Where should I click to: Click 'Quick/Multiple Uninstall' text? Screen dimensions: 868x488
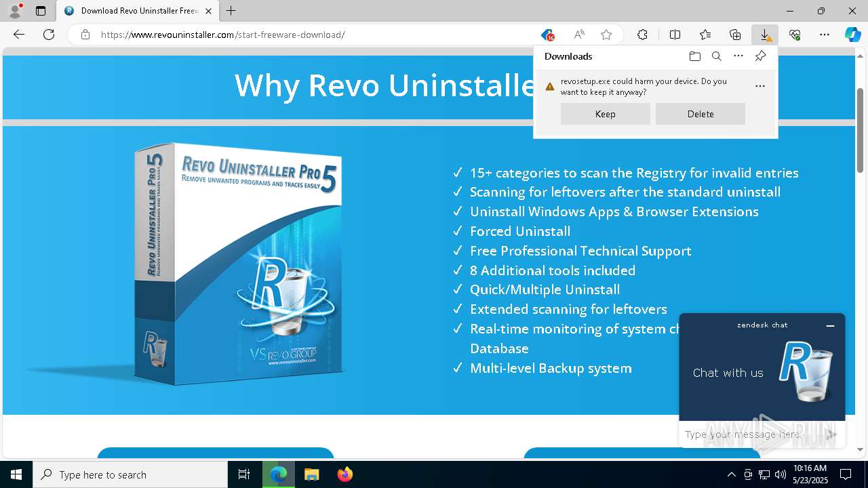point(545,289)
